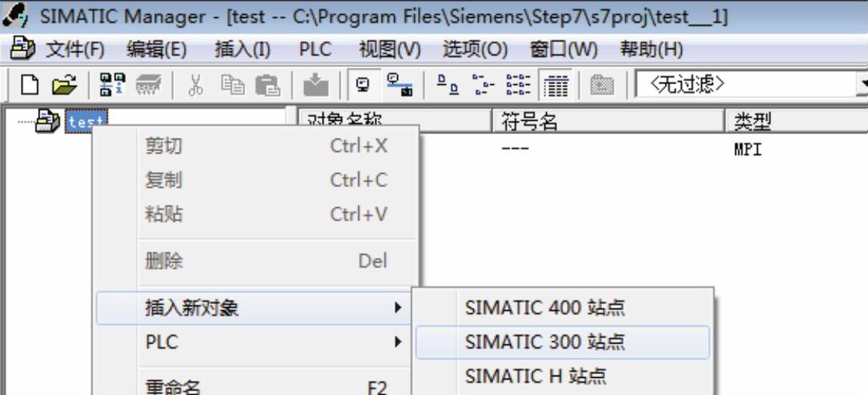868x395 pixels.
Task: Choose 剪切 in context menu
Action: pos(256,146)
